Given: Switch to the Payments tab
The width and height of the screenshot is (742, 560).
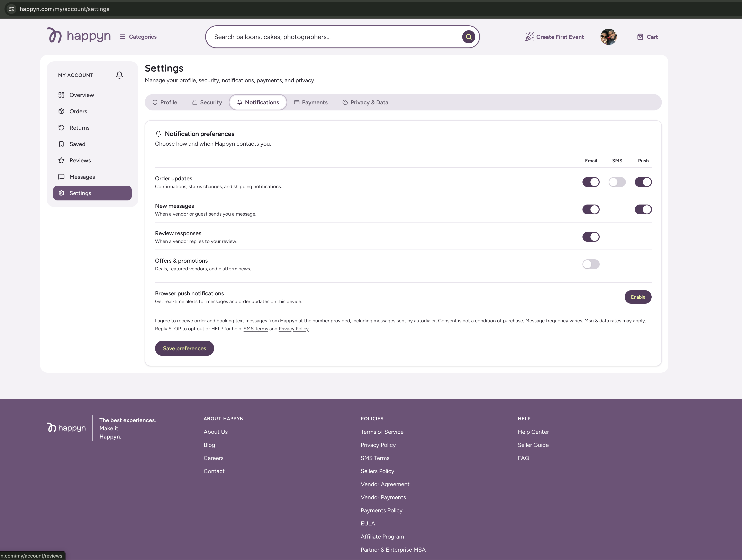Looking at the screenshot, I should point(311,102).
